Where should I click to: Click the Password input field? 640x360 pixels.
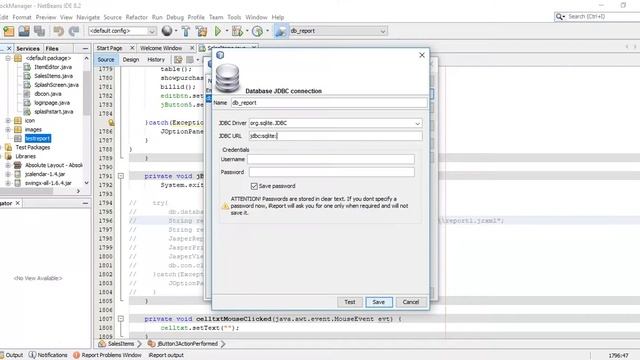click(331, 172)
